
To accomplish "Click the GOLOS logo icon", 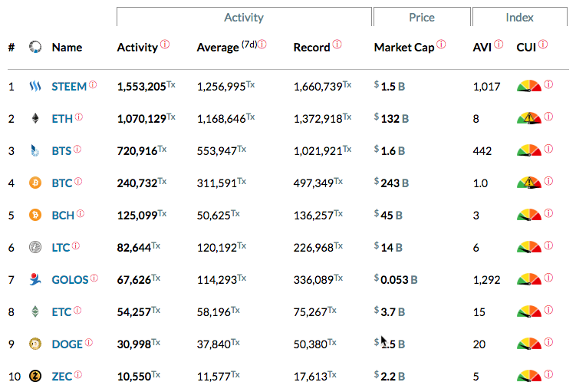I will (35, 279).
